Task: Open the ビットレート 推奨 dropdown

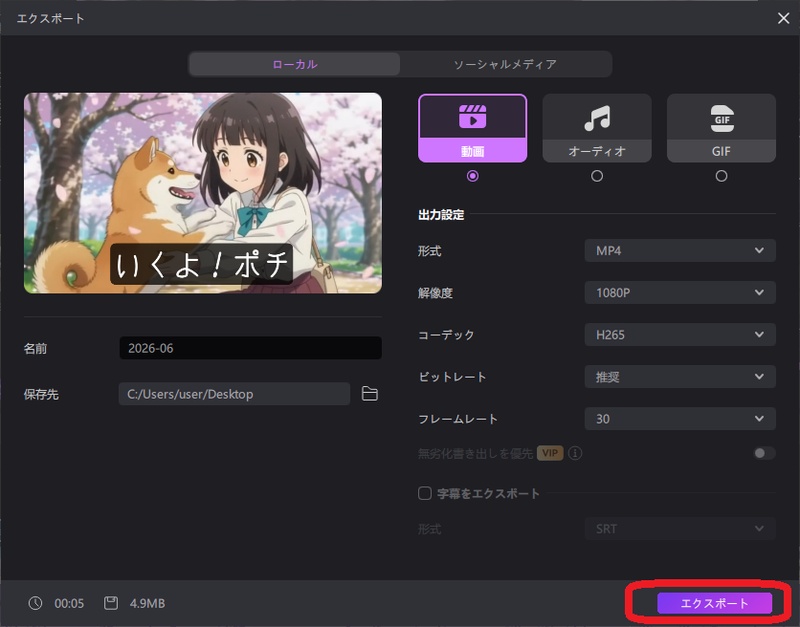Action: [x=680, y=377]
